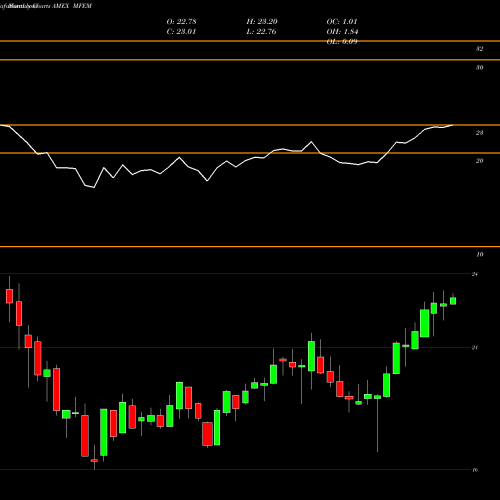The width and height of the screenshot is (500, 500).
Task: Select the first red candlestick on the chart
Action: pyautogui.click(x=9, y=296)
